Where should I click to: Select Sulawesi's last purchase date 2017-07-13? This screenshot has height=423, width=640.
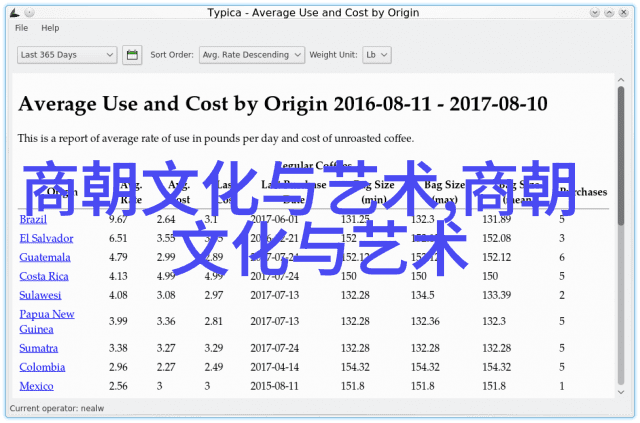[275, 295]
